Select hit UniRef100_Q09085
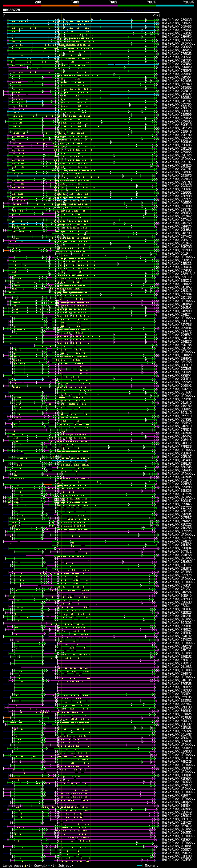This screenshot has height=868, width=197. point(177,121)
